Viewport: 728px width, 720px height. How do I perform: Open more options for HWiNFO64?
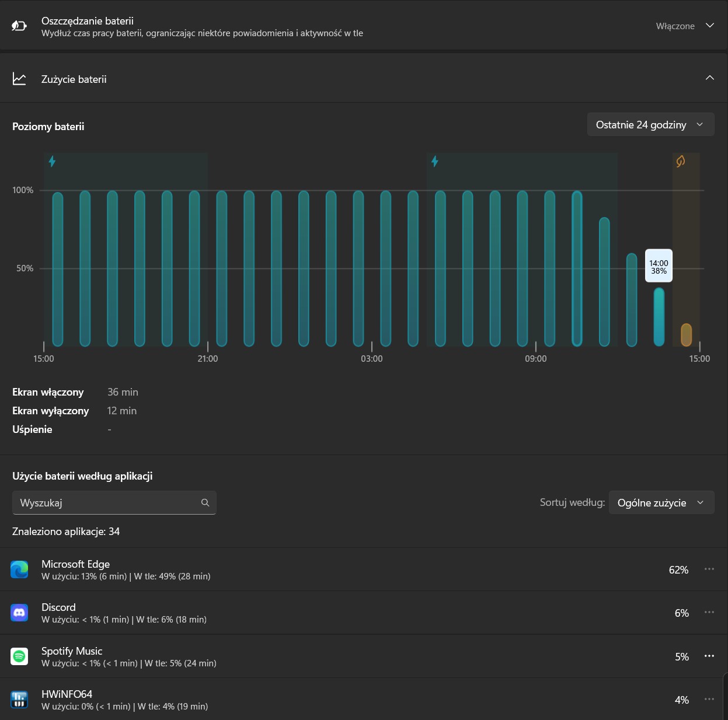click(x=709, y=700)
